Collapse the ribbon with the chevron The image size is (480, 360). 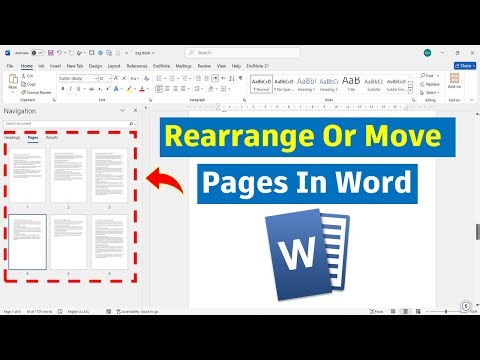472,100
